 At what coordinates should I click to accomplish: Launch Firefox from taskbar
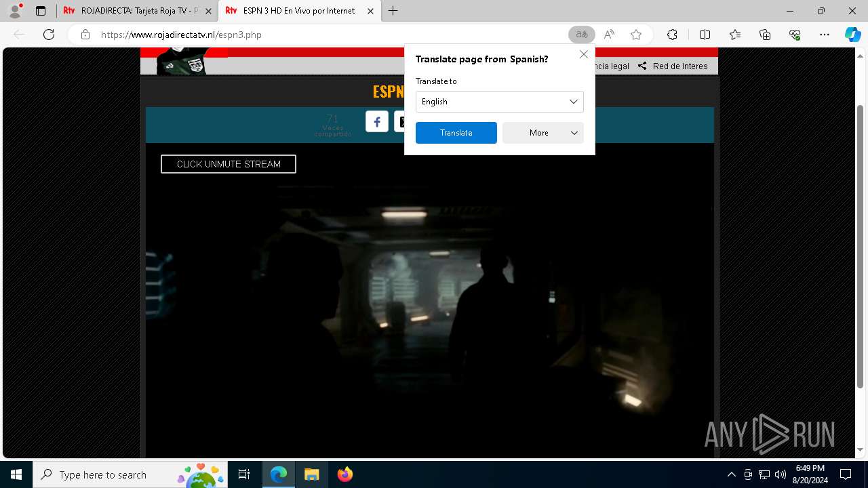344,474
